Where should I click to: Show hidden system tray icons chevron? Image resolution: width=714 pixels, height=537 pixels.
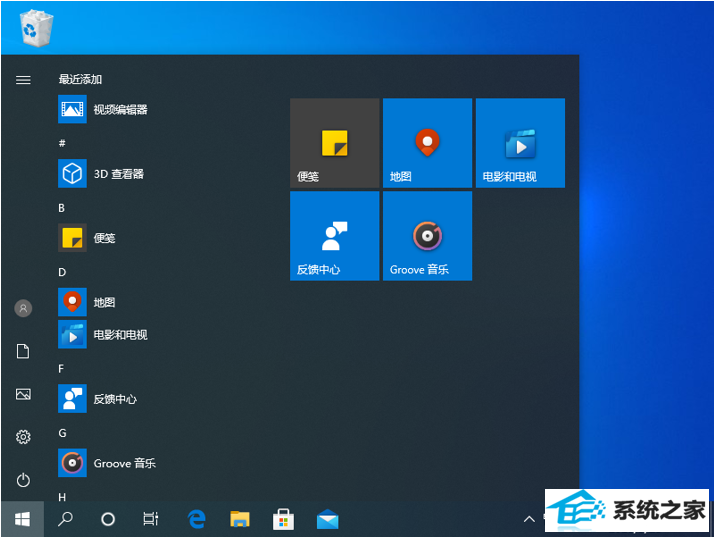click(x=529, y=519)
